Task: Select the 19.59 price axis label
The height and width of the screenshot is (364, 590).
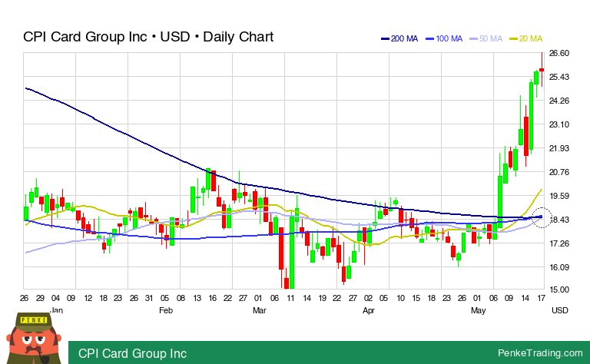Action: [x=559, y=196]
